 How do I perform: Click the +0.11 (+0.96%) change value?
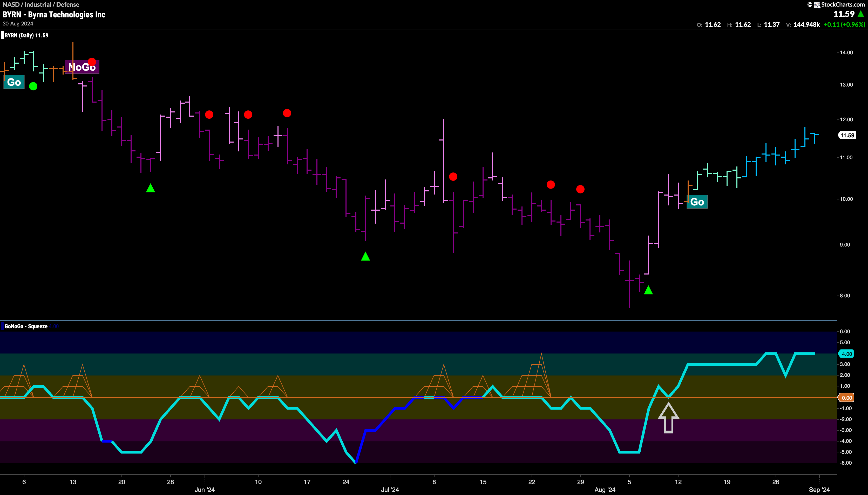pos(844,24)
